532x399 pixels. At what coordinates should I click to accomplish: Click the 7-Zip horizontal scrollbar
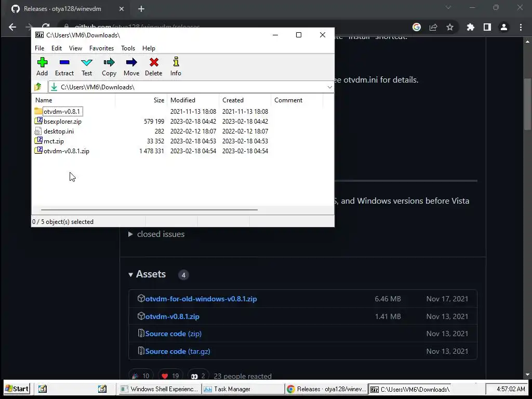pyautogui.click(x=149, y=210)
